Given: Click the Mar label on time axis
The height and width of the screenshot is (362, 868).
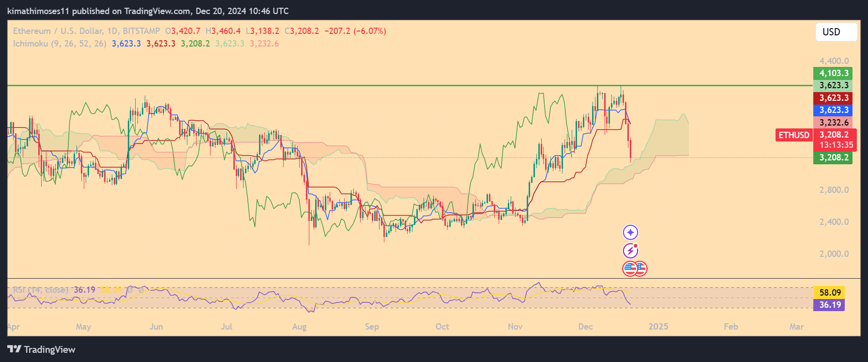Looking at the screenshot, I should (x=796, y=327).
